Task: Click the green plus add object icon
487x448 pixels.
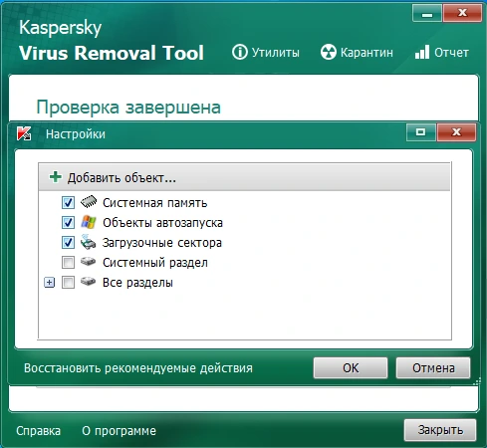Action: click(x=55, y=177)
